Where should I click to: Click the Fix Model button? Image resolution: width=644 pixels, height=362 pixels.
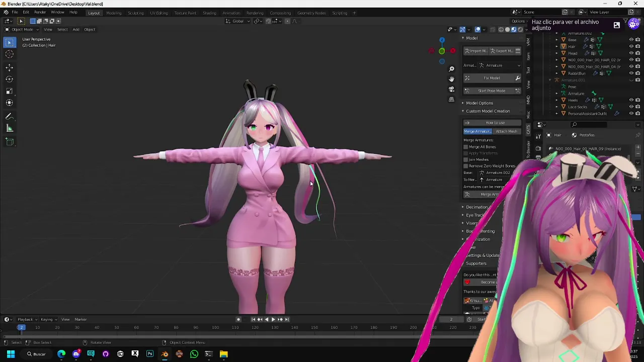pos(488,78)
